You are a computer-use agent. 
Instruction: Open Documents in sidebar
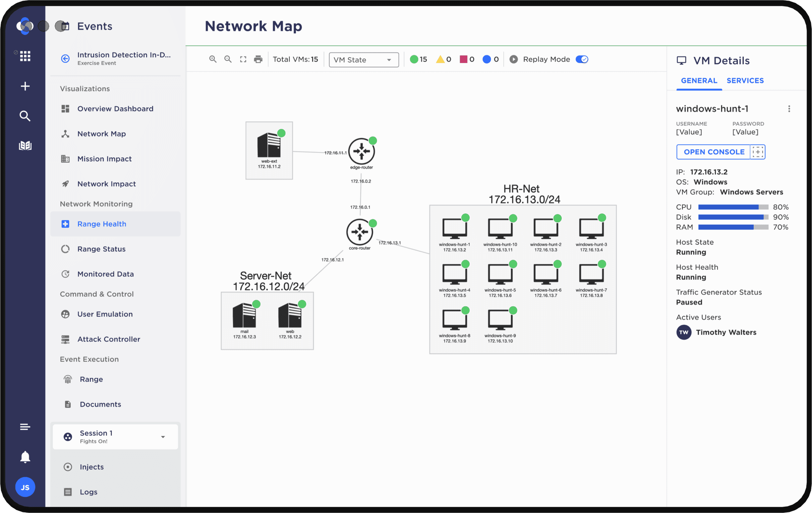point(115,404)
